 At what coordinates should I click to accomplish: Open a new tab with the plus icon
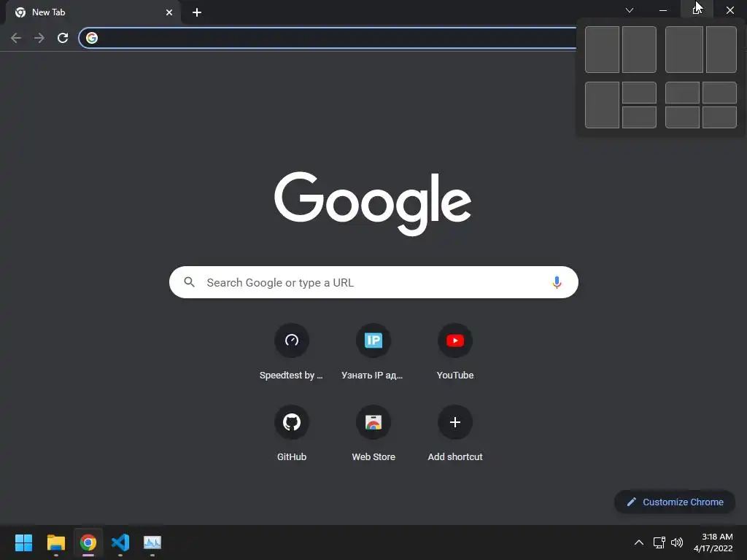pos(197,12)
